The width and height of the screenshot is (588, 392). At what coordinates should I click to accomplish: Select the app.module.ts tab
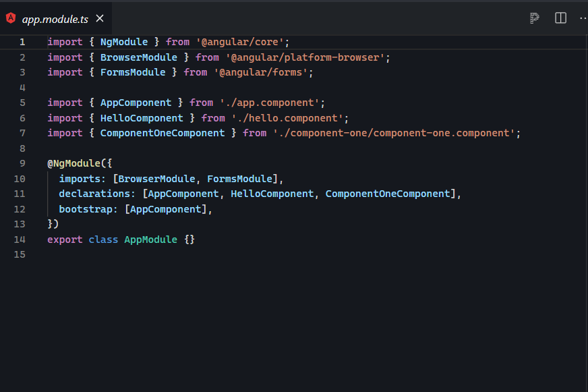click(x=54, y=18)
